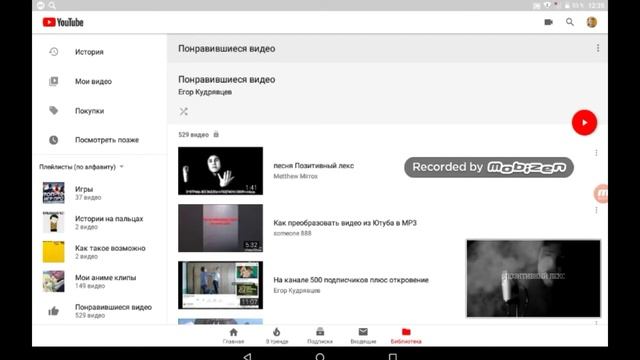This screenshot has width=640, height=360.
Task: Click the Посмотреть позже clock icon
Action: pyautogui.click(x=53, y=140)
